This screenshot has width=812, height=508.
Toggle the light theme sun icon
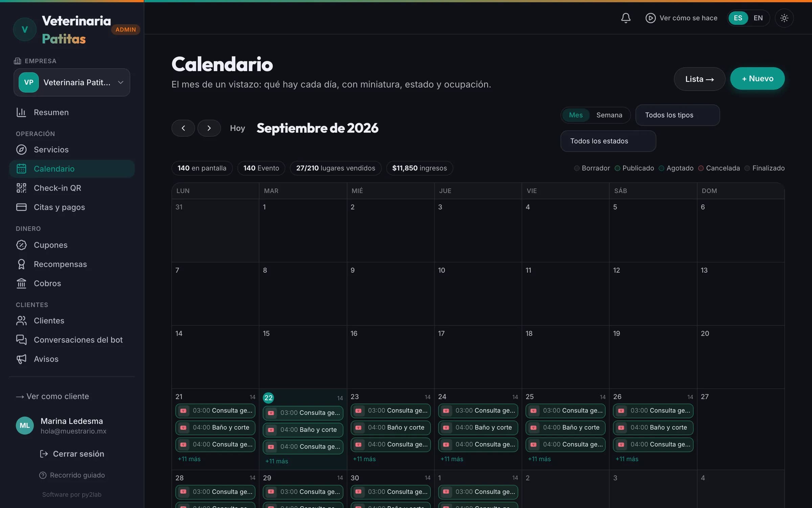click(784, 18)
